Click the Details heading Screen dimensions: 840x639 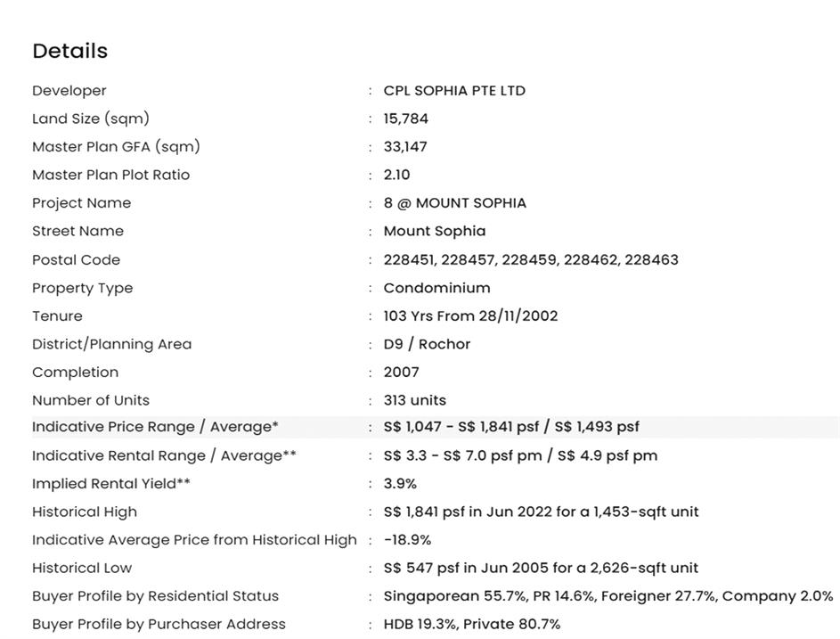[x=69, y=51]
